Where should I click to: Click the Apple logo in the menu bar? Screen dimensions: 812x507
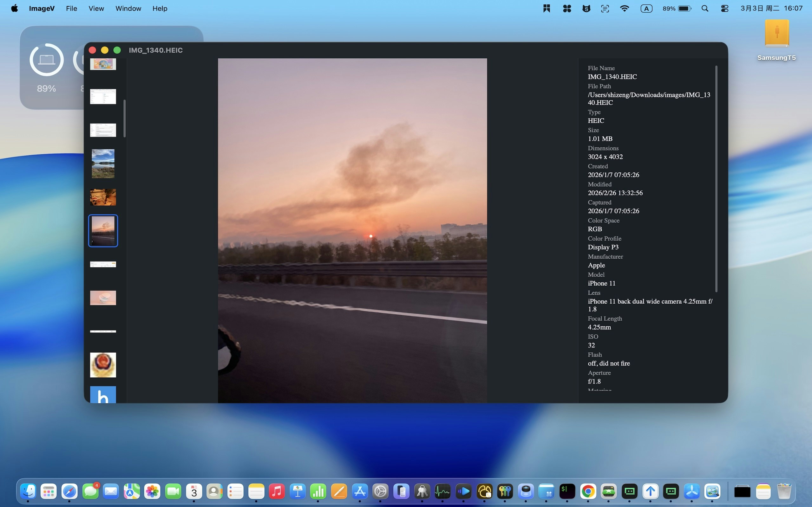(x=14, y=8)
